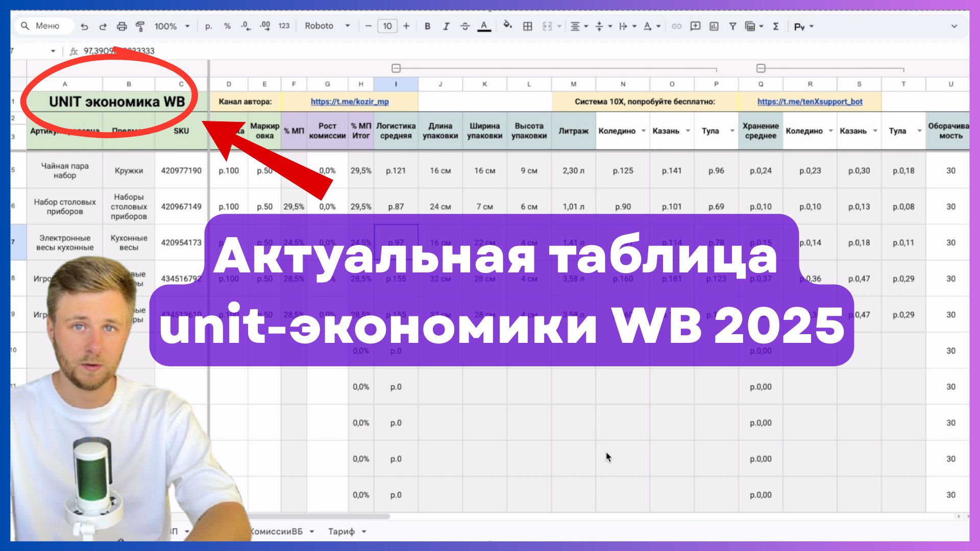Open the text color picker
This screenshot has width=980, height=551.
click(x=484, y=26)
